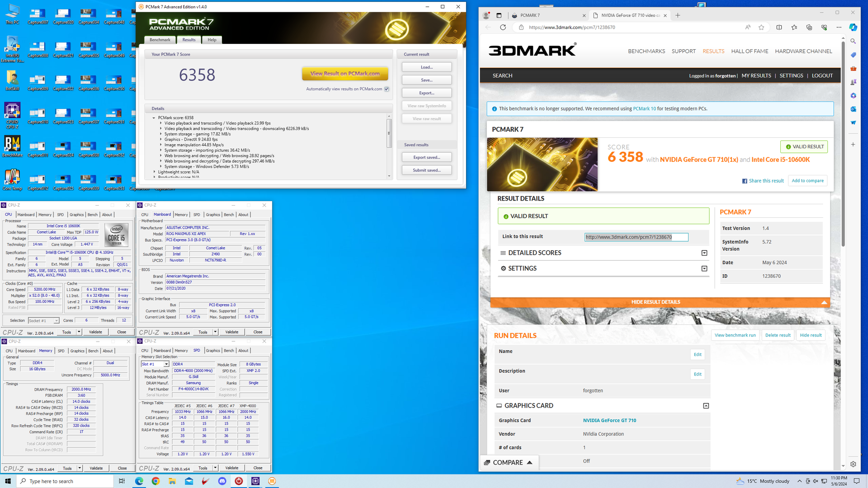Click the Link to this result field
The image size is (868, 488).
pyautogui.click(x=636, y=237)
